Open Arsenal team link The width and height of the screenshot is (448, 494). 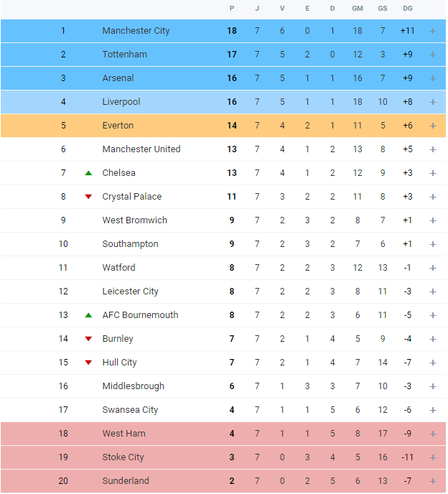click(118, 78)
